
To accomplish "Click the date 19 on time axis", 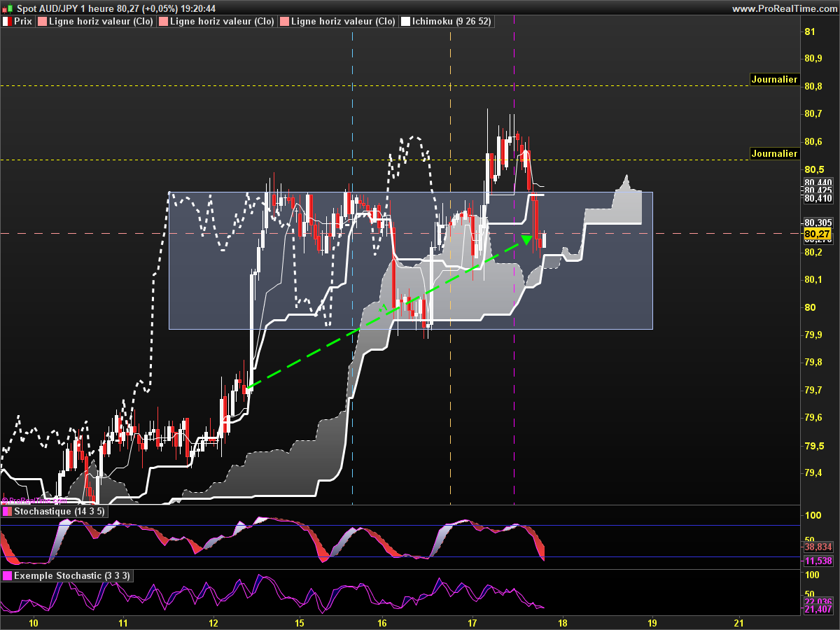I will 652,622.
